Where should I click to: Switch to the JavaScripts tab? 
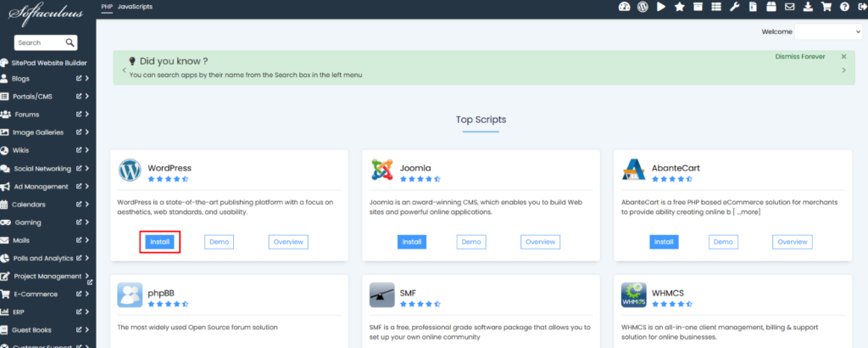pos(136,6)
